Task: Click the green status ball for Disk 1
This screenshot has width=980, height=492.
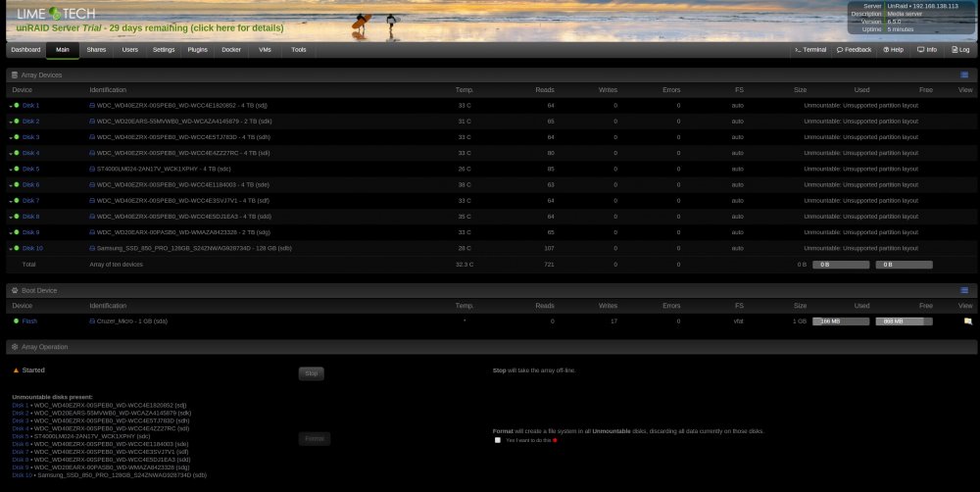Action: [x=17, y=106]
